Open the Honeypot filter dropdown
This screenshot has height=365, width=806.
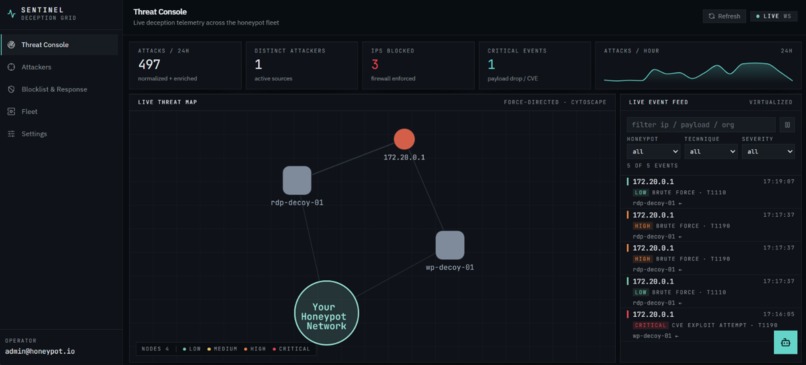[653, 152]
